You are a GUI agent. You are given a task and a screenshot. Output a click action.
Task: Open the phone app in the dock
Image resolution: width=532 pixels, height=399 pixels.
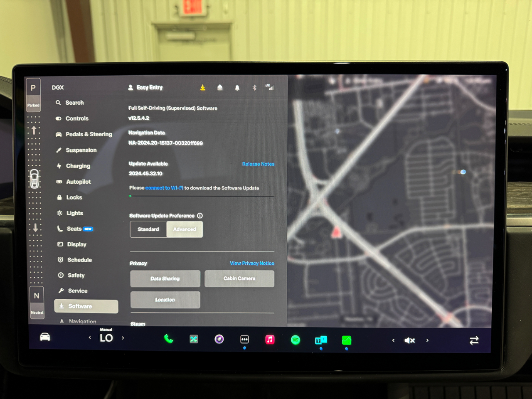tap(168, 339)
